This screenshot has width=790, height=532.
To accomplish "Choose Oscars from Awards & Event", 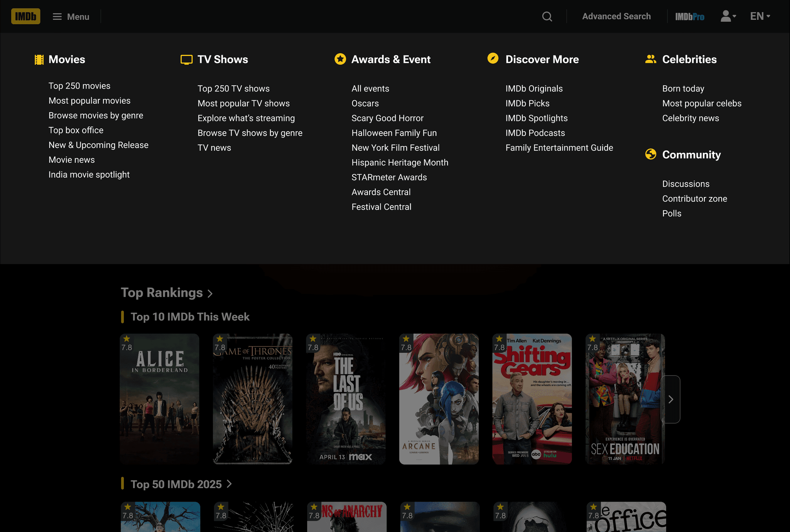I will pyautogui.click(x=365, y=103).
